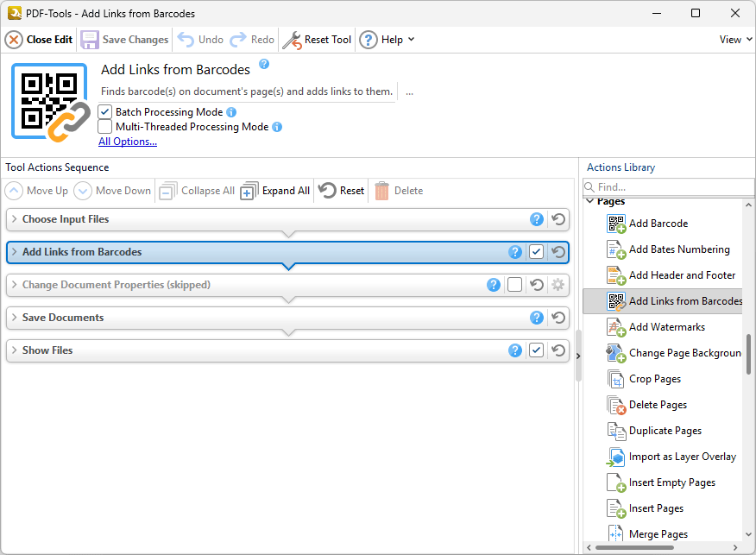Viewport: 756px width, 555px height.
Task: Reset the Choose Input Files step
Action: [558, 219]
